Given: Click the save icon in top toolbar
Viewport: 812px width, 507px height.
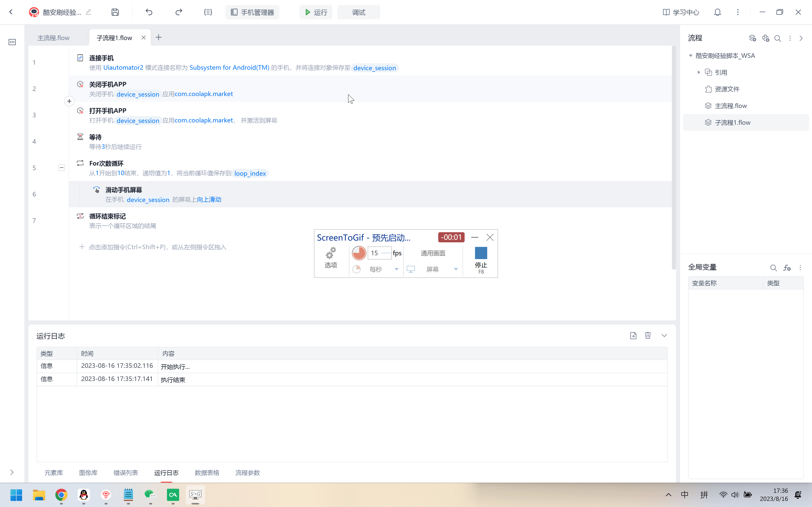Looking at the screenshot, I should (x=115, y=12).
